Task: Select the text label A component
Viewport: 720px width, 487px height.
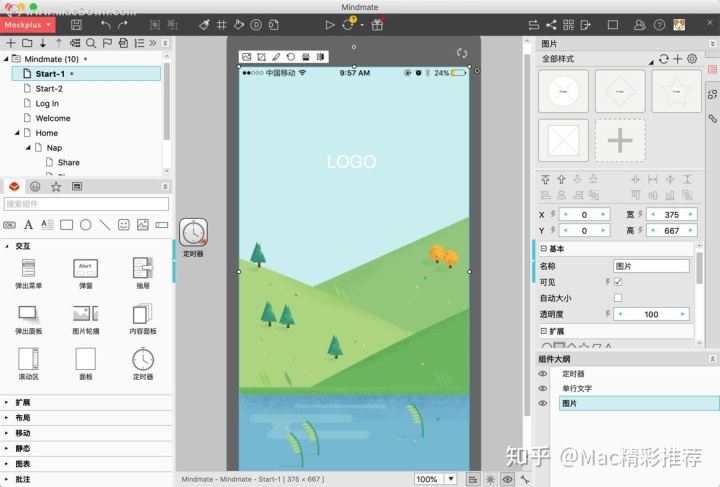Action: pyautogui.click(x=28, y=225)
